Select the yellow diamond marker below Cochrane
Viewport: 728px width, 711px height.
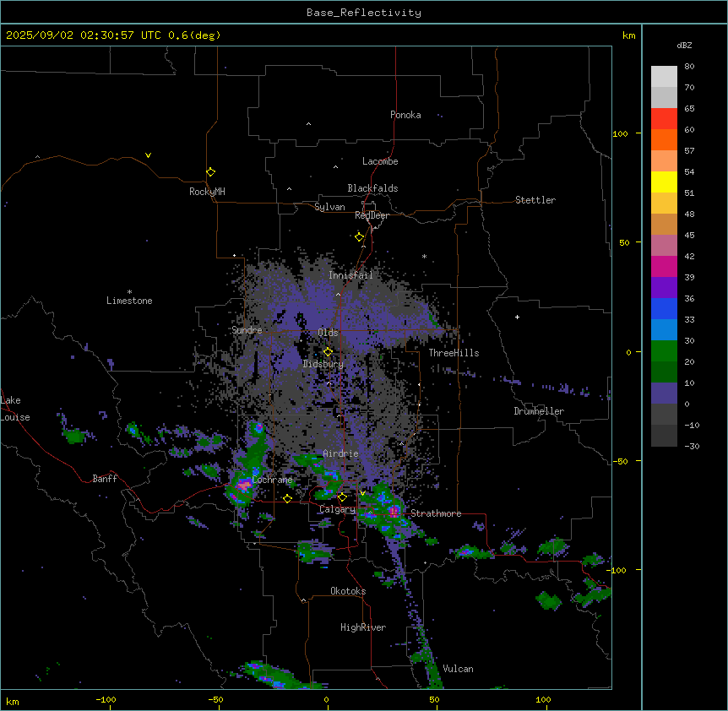click(287, 499)
